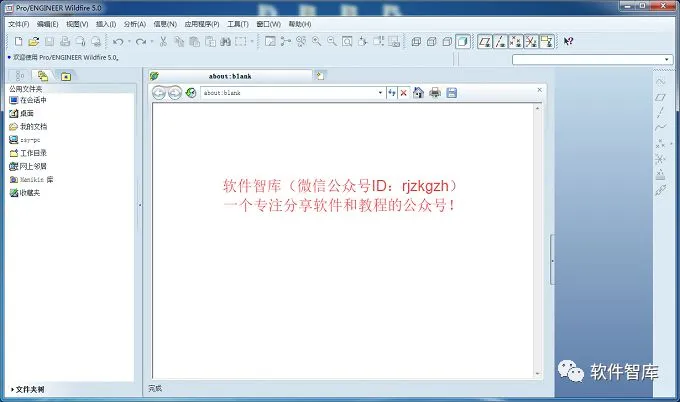Click the Zoom Out magnifier icon
The height and width of the screenshot is (402, 680).
(x=332, y=41)
